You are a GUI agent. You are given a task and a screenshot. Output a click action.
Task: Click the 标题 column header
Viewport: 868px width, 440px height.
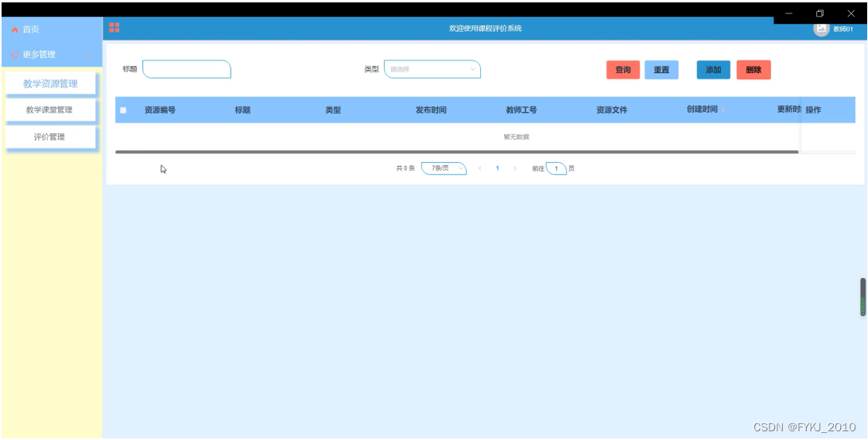tap(242, 110)
